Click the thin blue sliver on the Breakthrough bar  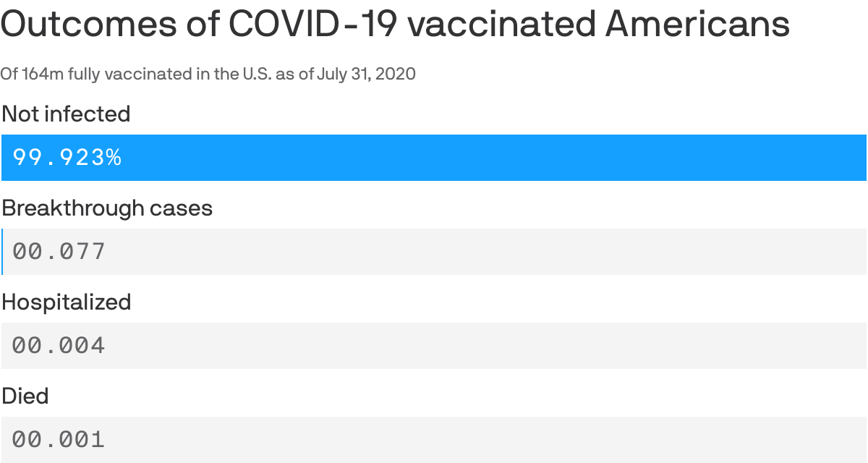coord(1,252)
